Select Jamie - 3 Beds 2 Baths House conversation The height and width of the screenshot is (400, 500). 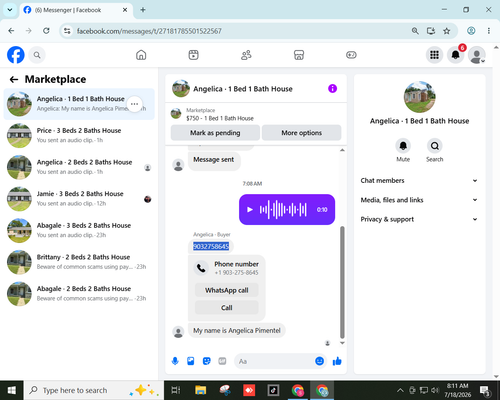click(79, 199)
